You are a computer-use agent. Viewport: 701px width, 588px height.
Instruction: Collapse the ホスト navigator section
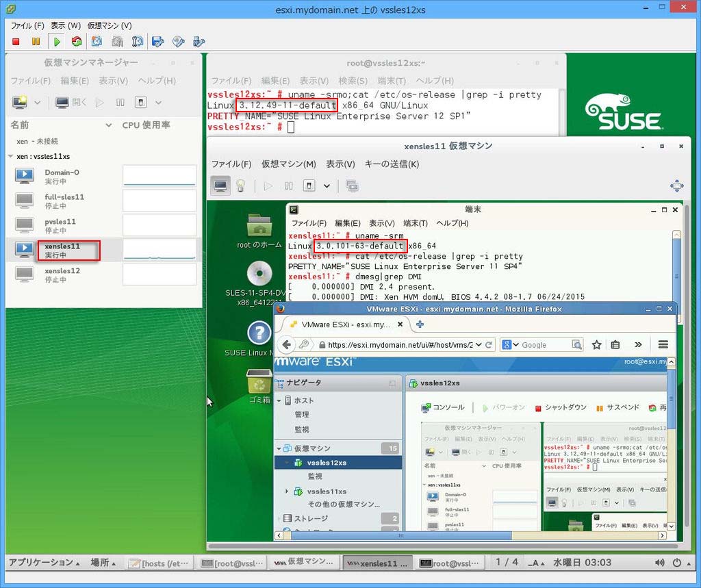[x=279, y=400]
